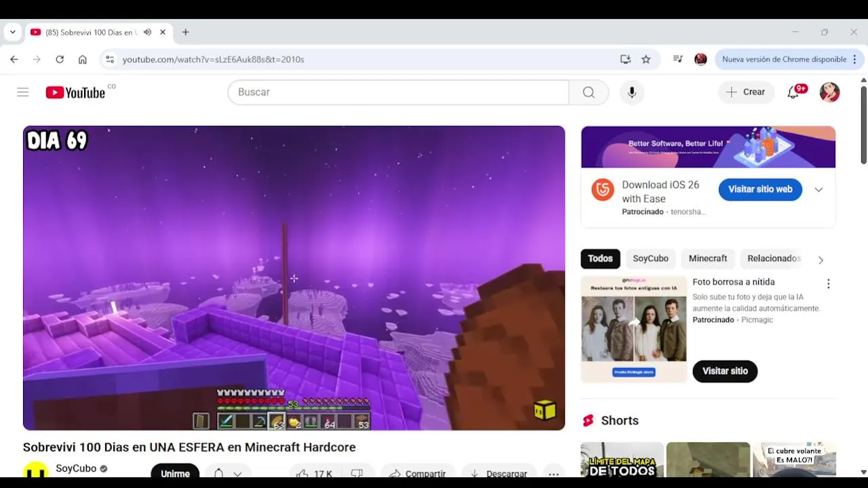Open a new browser tab
The height and width of the screenshot is (488, 868).
click(185, 32)
